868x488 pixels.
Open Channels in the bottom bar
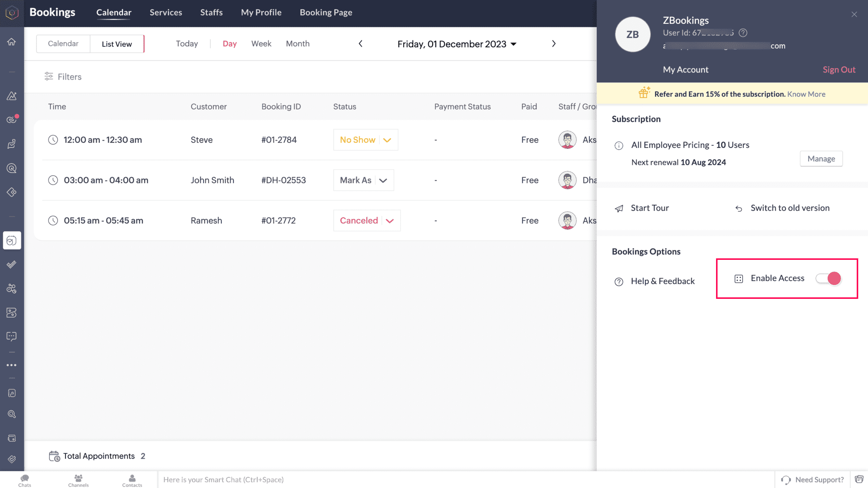tap(79, 480)
